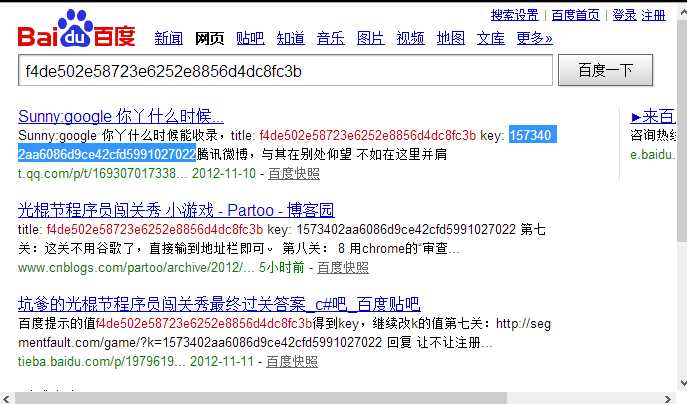
Task: Open result 光棍节程序员闯关秀 小游戏 - Partoo
Action: tap(176, 210)
